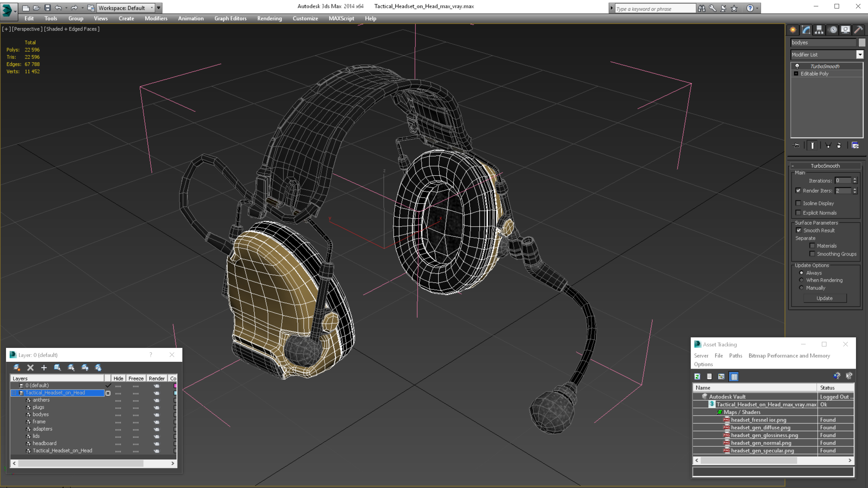Screen dimensions: 868x488
Task: Click Table View icon in Asset Tracking
Action: pos(734,377)
